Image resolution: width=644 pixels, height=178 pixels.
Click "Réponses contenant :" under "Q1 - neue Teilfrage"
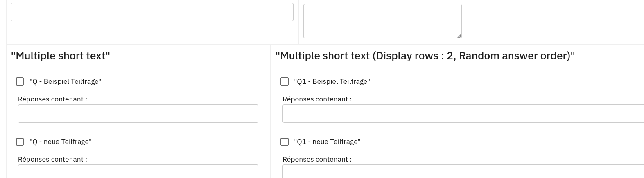point(317,159)
